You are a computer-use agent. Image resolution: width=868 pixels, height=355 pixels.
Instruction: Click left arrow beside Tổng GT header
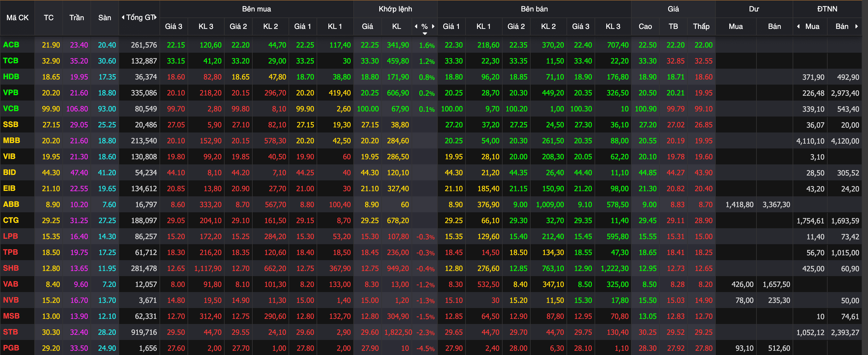(123, 17)
